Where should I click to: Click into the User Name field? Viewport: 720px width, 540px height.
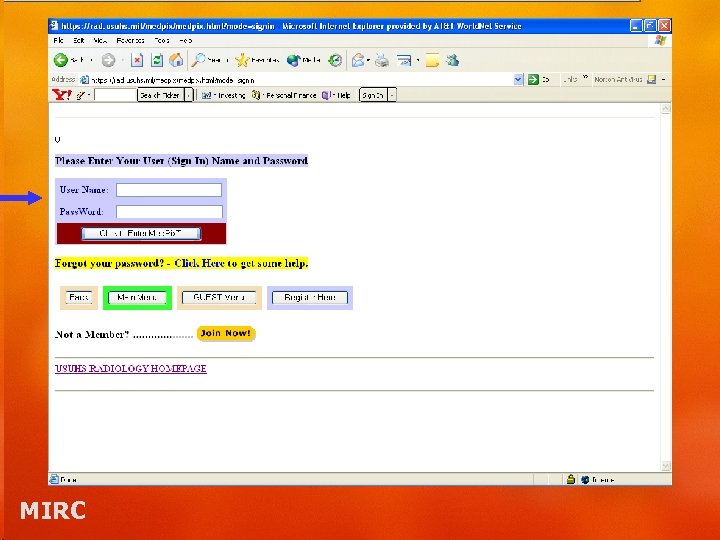(x=169, y=190)
